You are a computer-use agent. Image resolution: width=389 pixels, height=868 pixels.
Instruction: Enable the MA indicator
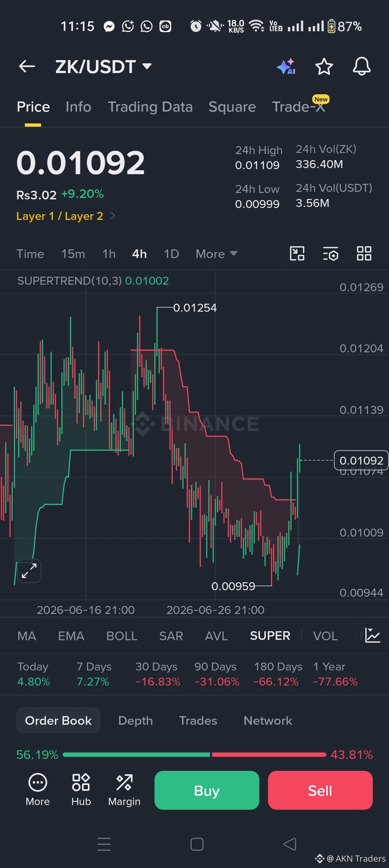[x=27, y=636]
